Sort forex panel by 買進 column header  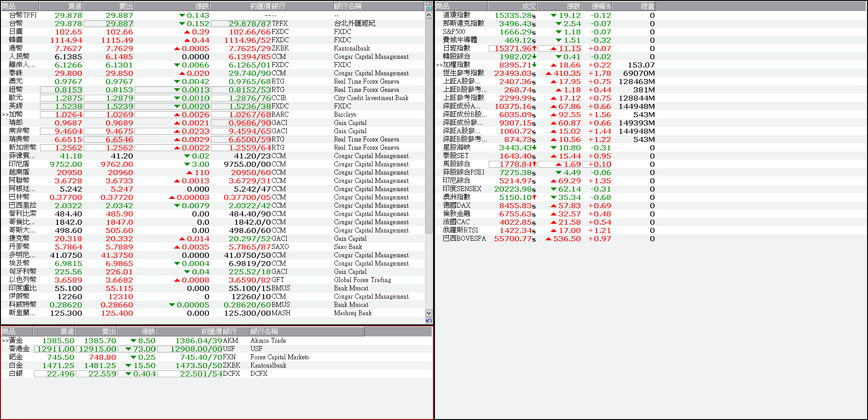point(61,6)
